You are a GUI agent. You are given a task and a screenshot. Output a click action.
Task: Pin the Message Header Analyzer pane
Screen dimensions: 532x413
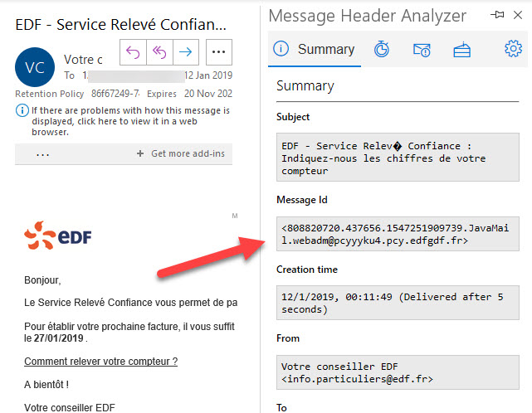[x=497, y=15]
